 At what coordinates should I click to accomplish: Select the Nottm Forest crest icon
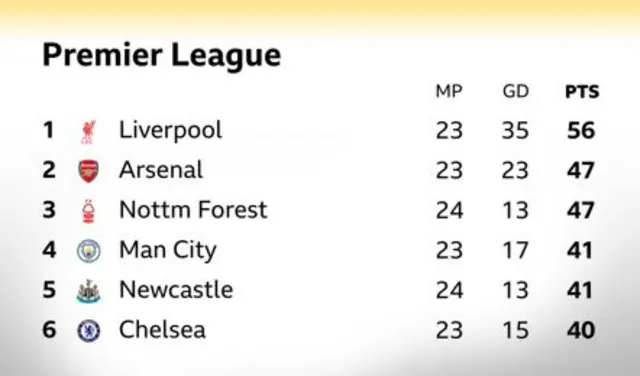[89, 211]
